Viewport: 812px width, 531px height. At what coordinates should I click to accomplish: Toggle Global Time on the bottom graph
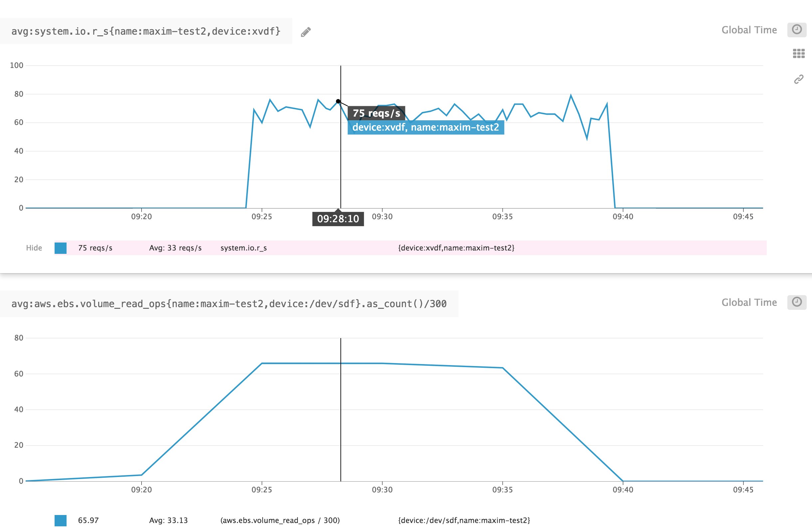pos(749,302)
